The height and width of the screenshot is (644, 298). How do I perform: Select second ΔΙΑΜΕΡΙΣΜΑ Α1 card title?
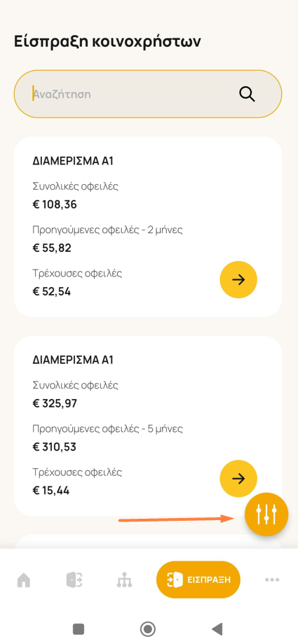pyautogui.click(x=73, y=360)
